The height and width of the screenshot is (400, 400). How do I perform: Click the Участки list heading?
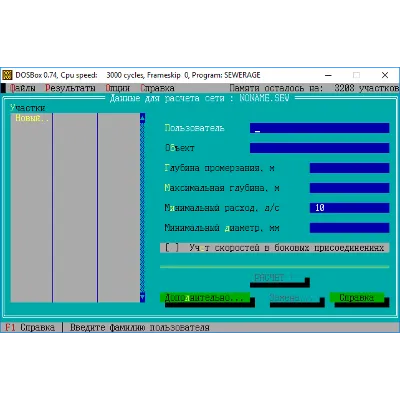coord(27,108)
